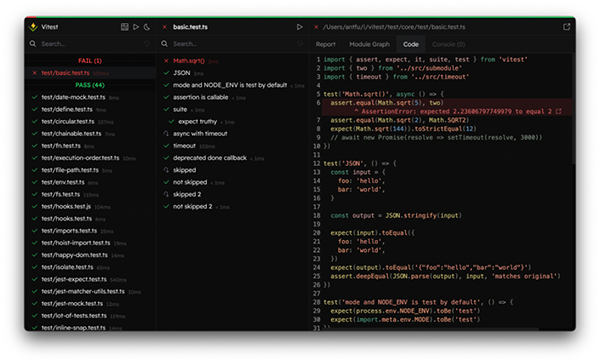This screenshot has height=363, width=600.
Task: Open test/jest-matcher-utils.test.ts in the file list
Action: [90, 291]
